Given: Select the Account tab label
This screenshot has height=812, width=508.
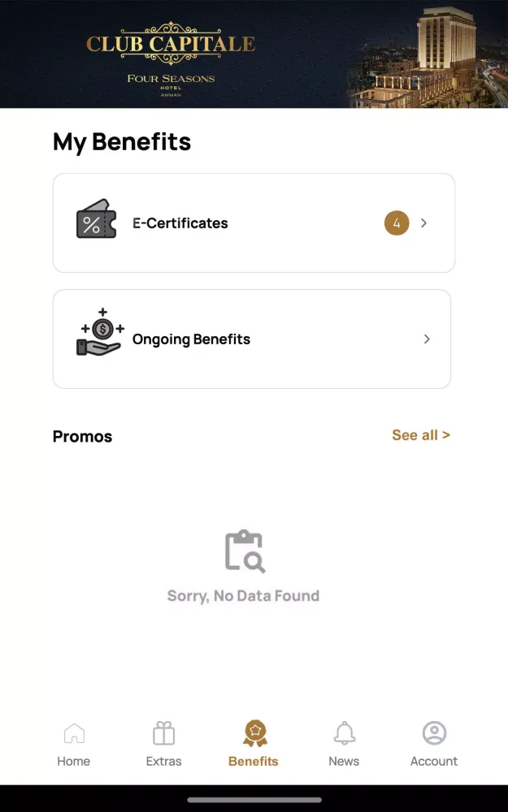Looking at the screenshot, I should [x=434, y=762].
